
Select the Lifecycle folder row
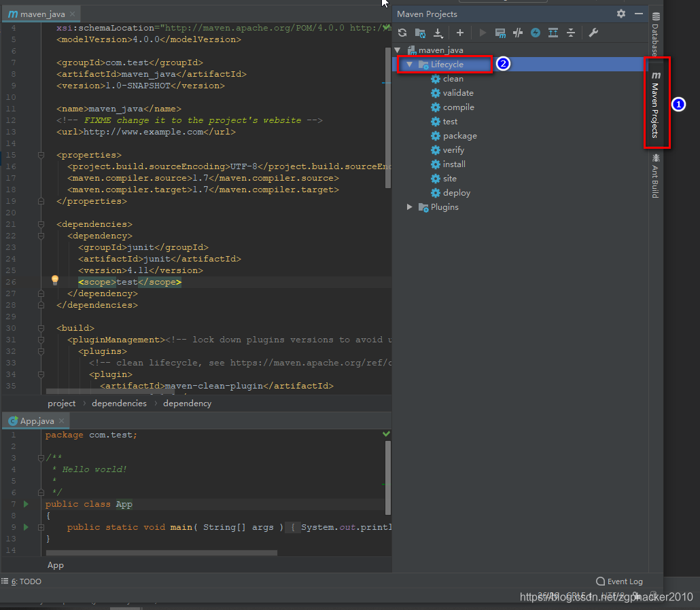(x=520, y=65)
